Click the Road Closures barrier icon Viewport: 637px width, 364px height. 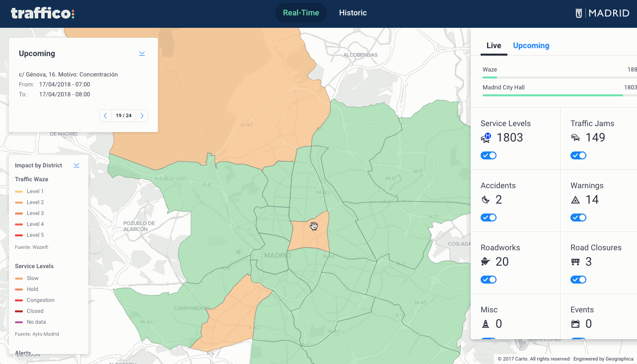coord(574,262)
